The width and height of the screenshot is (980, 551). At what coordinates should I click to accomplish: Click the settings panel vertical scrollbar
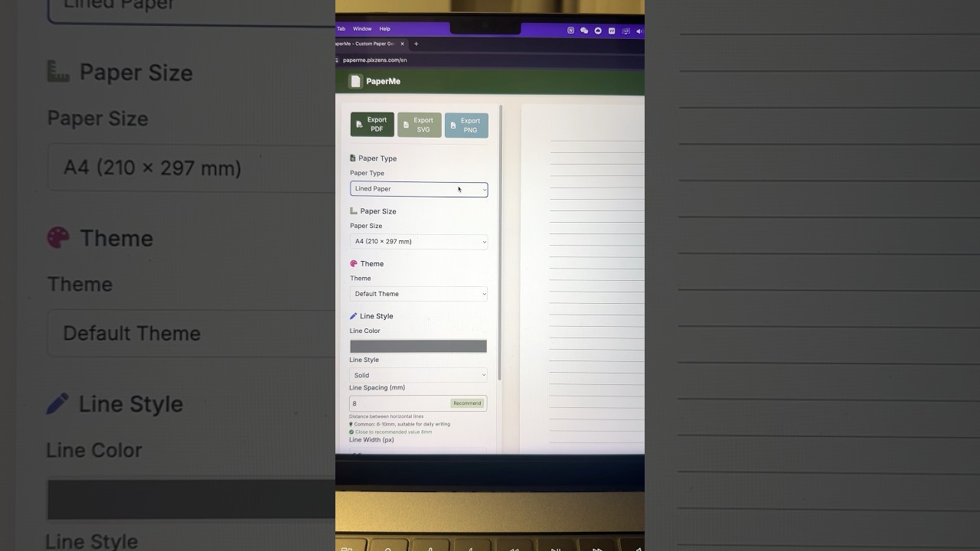500,243
